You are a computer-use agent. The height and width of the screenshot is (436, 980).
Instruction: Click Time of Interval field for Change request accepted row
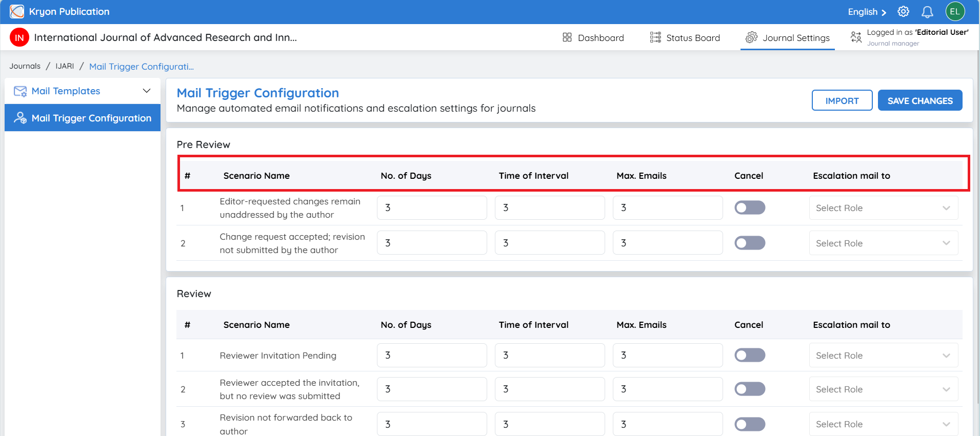[x=550, y=243]
